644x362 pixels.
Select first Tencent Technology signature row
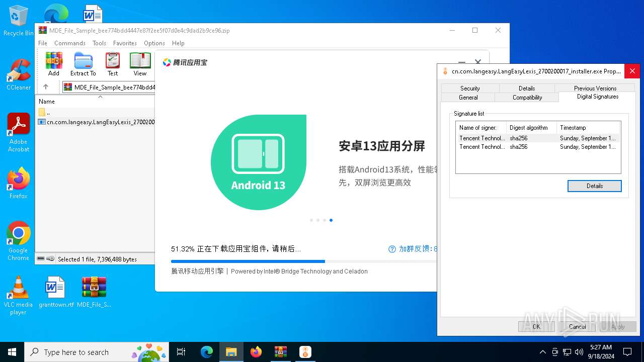coord(538,138)
